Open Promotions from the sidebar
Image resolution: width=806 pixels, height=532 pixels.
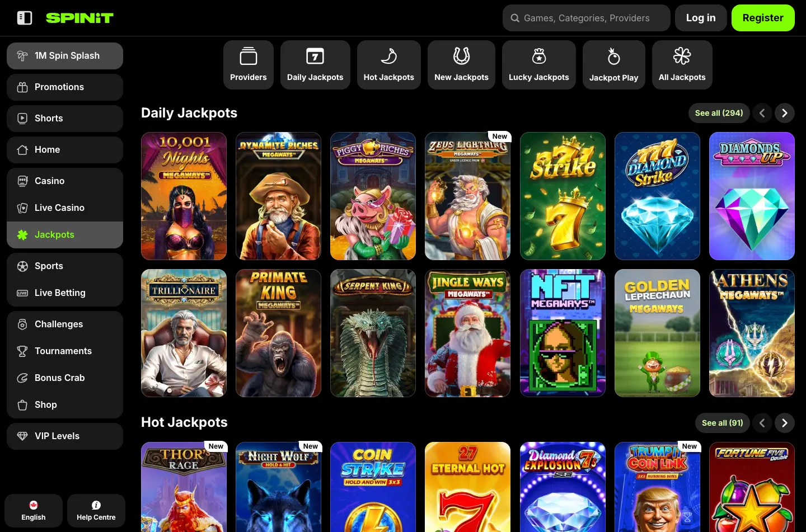coord(65,87)
